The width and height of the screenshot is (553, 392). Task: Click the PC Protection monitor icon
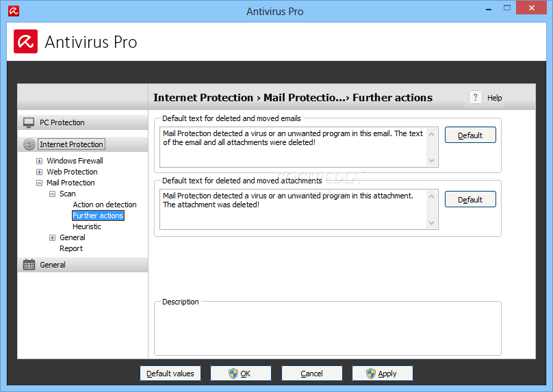click(x=29, y=122)
